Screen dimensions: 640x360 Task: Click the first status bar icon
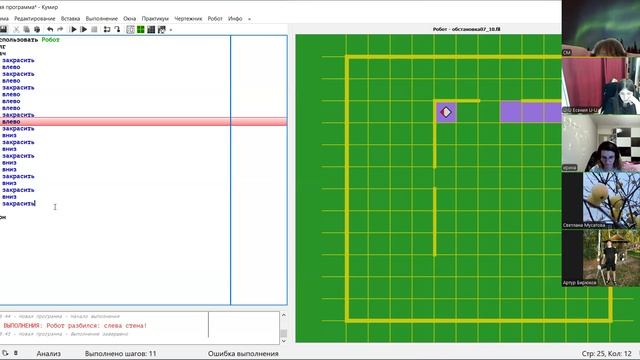5,353
